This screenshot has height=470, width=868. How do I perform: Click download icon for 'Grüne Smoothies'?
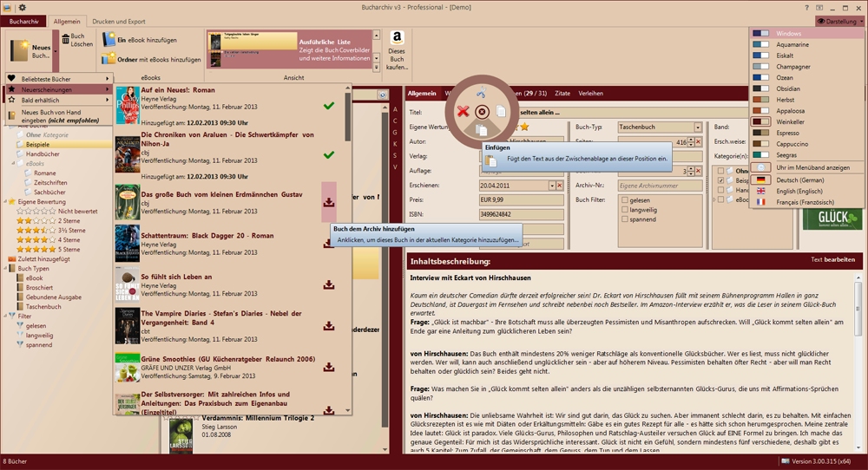329,367
